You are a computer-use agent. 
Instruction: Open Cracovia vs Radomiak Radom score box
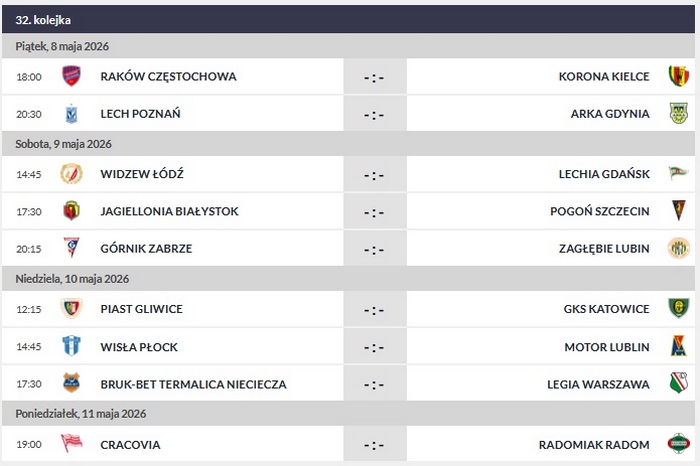pos(374,445)
